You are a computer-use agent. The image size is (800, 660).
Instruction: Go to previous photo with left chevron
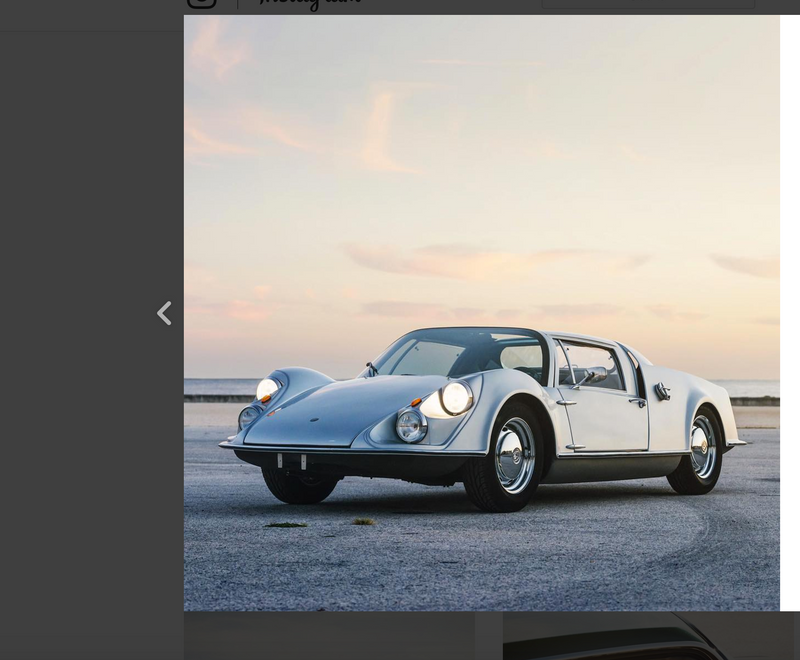pos(164,314)
